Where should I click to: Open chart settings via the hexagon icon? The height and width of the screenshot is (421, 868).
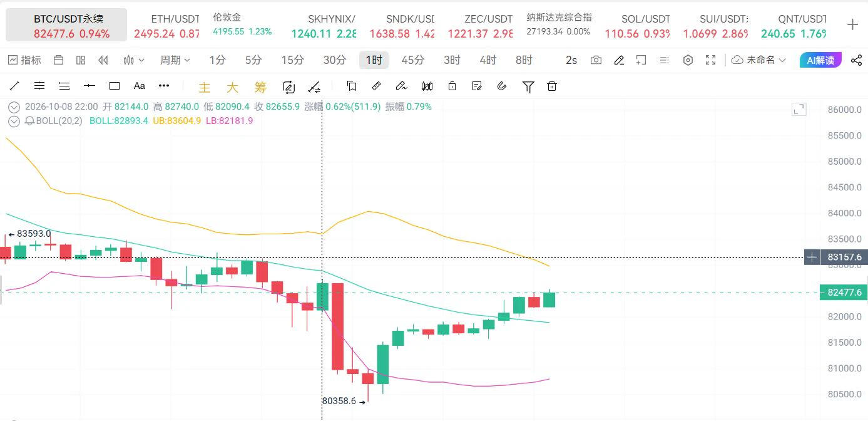coord(688,60)
